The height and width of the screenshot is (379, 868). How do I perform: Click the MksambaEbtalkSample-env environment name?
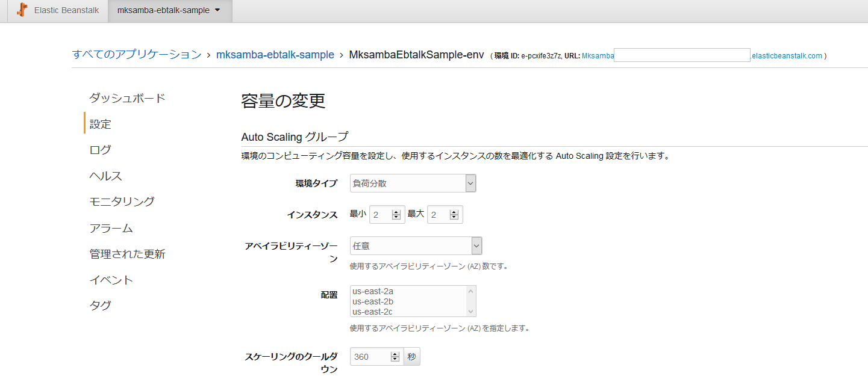click(x=416, y=55)
